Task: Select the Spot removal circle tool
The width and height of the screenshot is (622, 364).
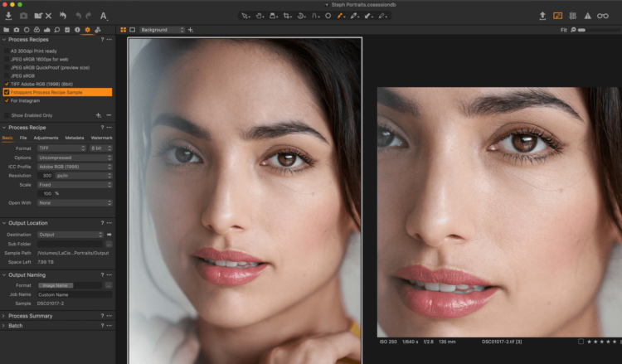Action: (x=328, y=16)
